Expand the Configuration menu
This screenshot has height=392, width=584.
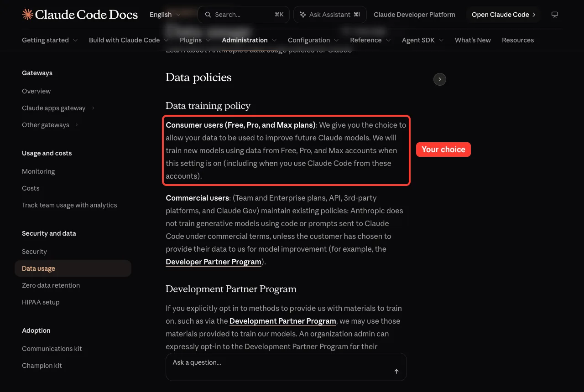(x=313, y=40)
